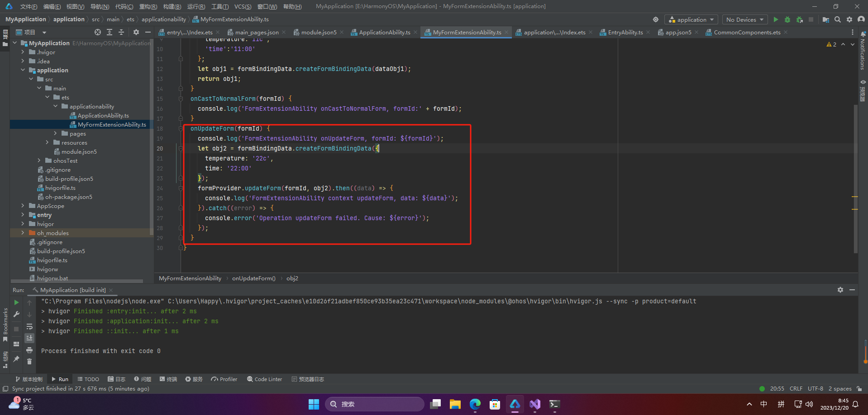
Task: Expand the AppScope folder
Action: [x=23, y=206]
